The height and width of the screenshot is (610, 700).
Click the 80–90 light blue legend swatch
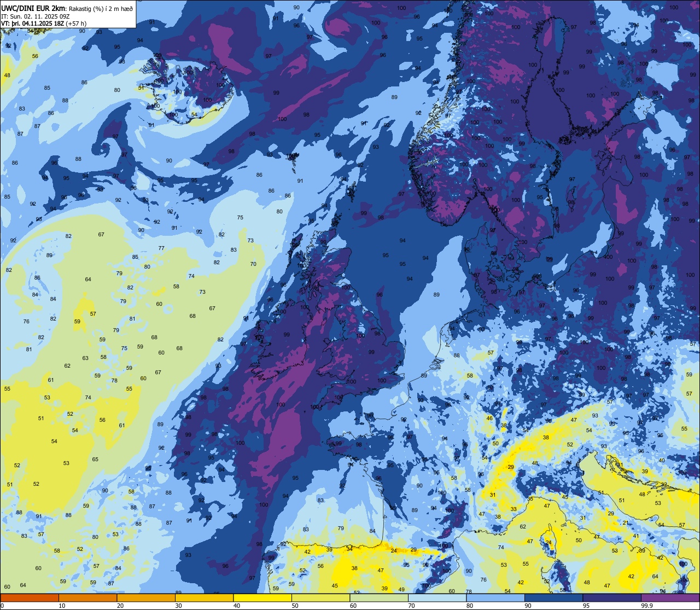coord(495,597)
